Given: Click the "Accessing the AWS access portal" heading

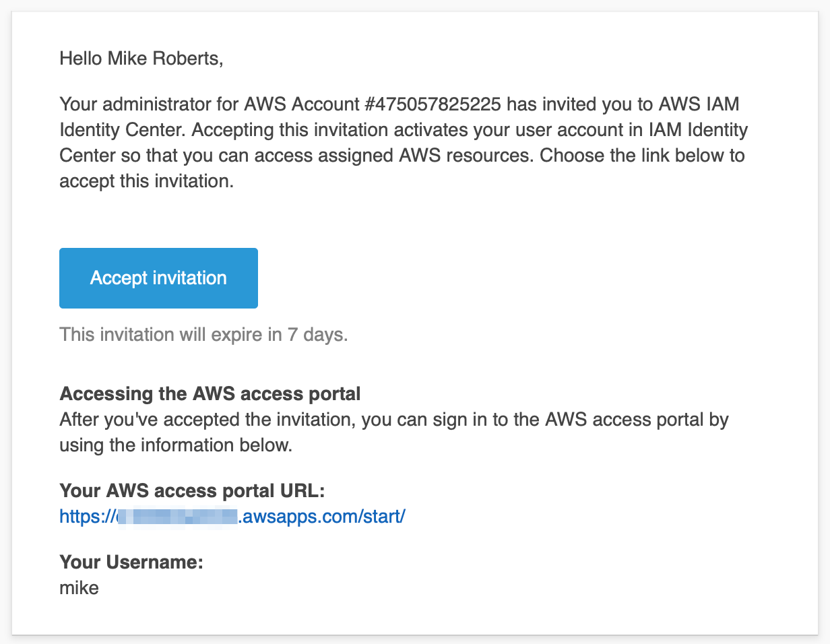Looking at the screenshot, I should (x=210, y=393).
